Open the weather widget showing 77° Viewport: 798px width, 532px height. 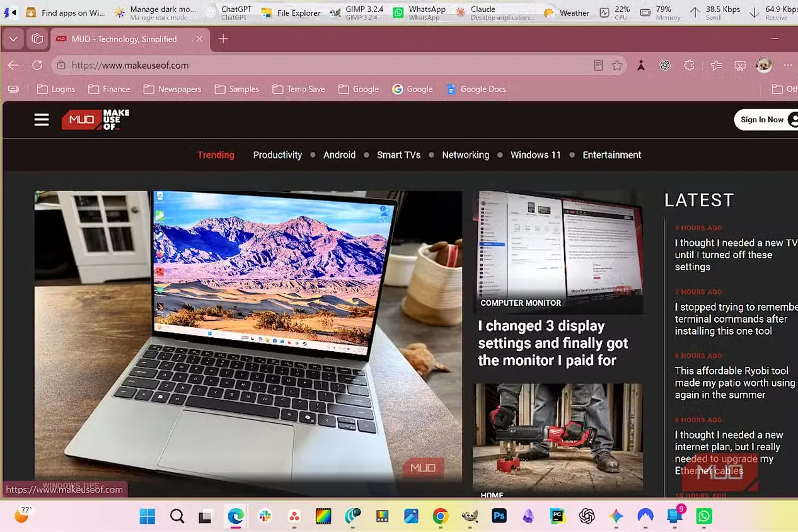point(23,515)
